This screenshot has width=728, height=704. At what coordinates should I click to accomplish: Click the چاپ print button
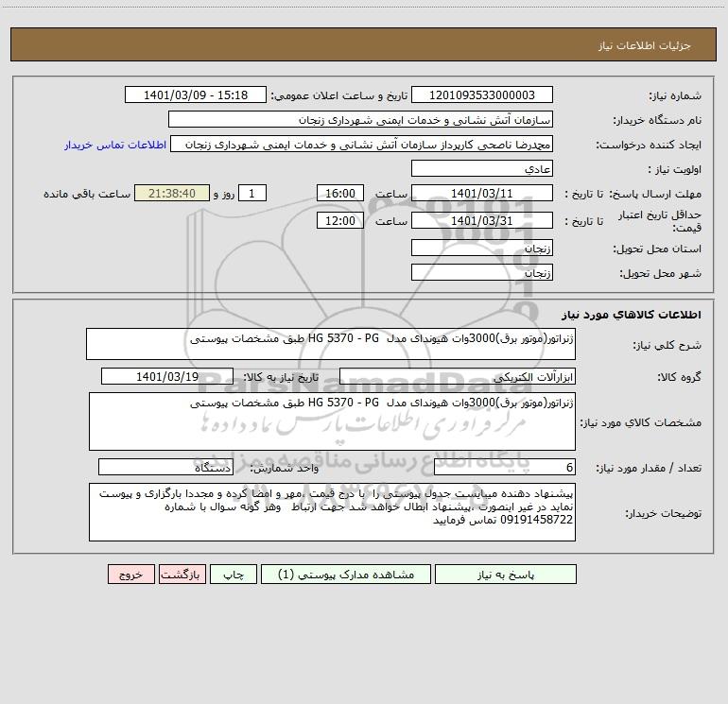[234, 574]
